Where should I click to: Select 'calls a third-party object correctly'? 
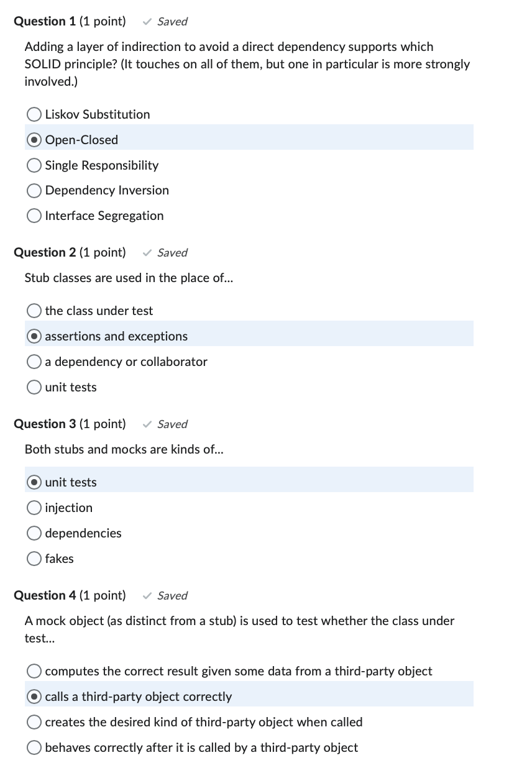click(34, 697)
